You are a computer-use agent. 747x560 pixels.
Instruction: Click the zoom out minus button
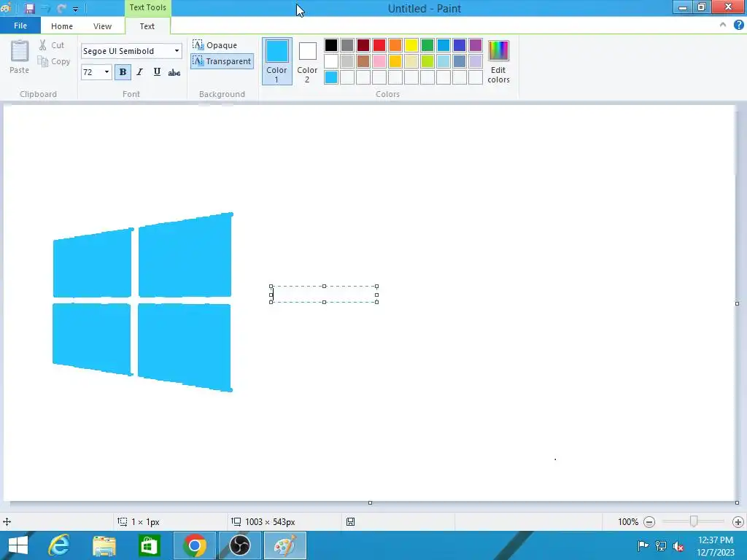tap(649, 522)
